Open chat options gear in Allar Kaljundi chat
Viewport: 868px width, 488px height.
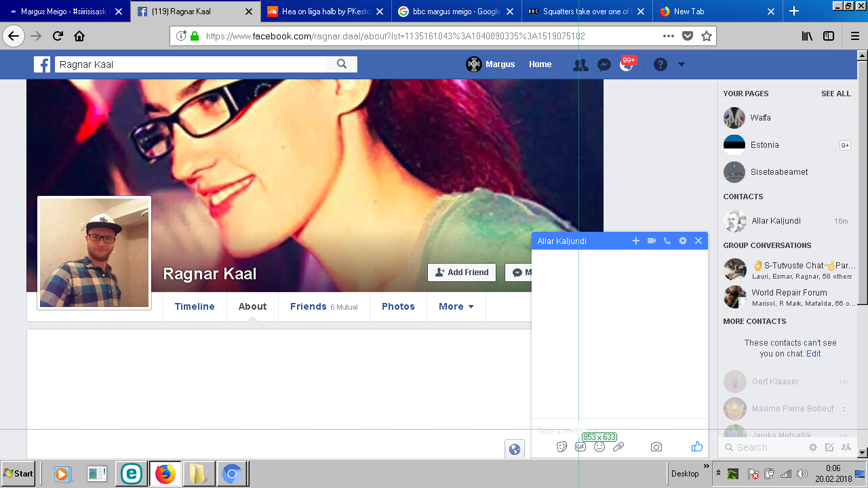click(683, 241)
